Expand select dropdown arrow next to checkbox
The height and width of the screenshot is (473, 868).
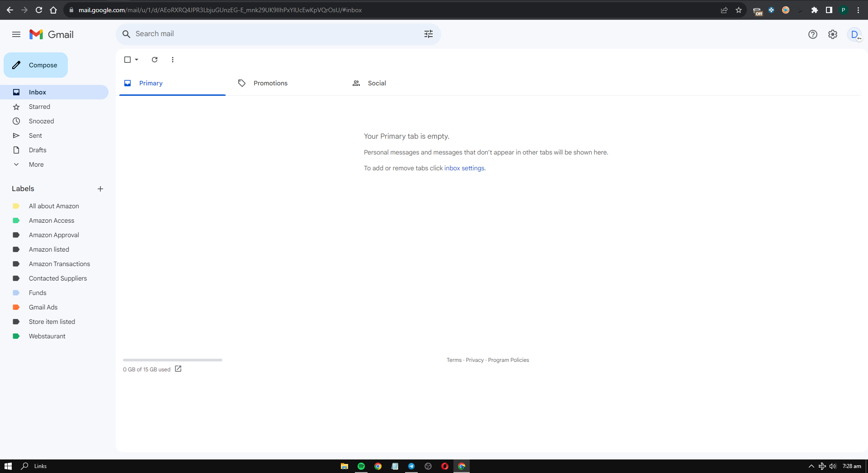137,60
